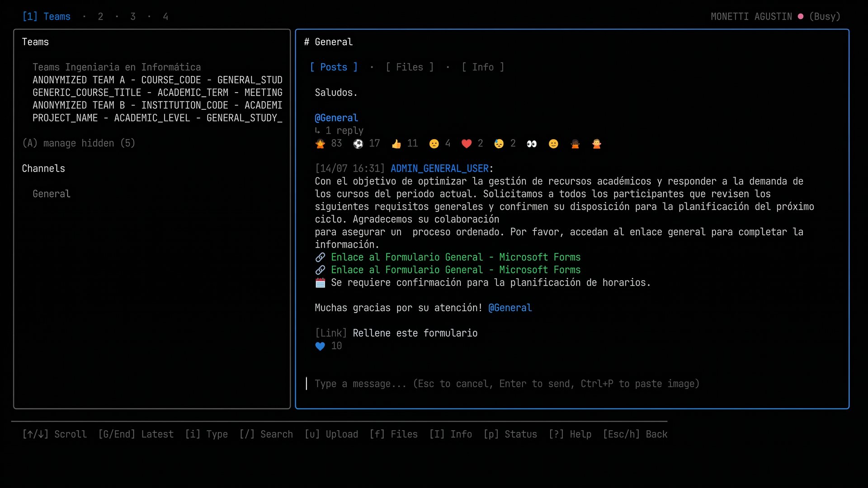
Task: Click the [G/End] Latest shortcut
Action: tap(136, 434)
